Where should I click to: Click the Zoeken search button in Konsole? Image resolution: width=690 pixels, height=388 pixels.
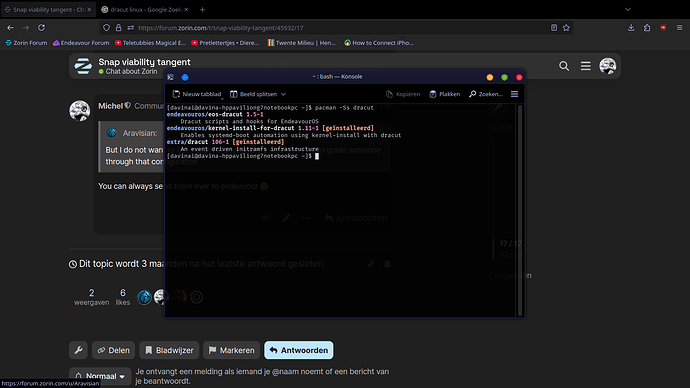[x=486, y=94]
